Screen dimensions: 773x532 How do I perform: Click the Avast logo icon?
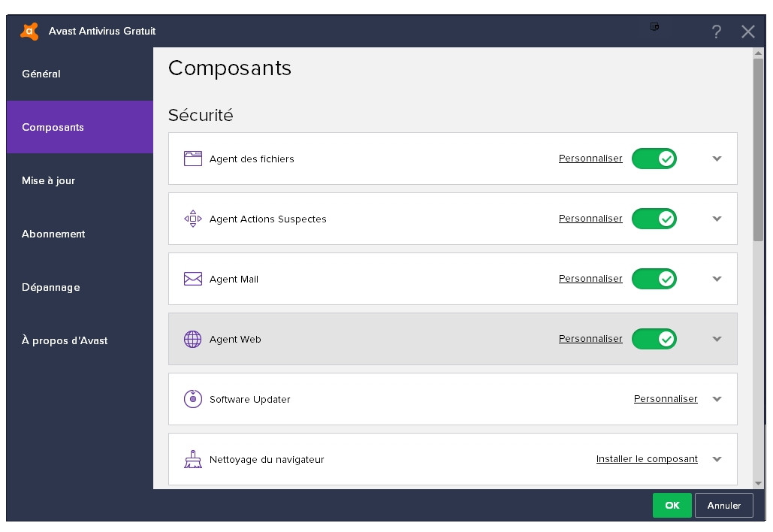coord(29,31)
